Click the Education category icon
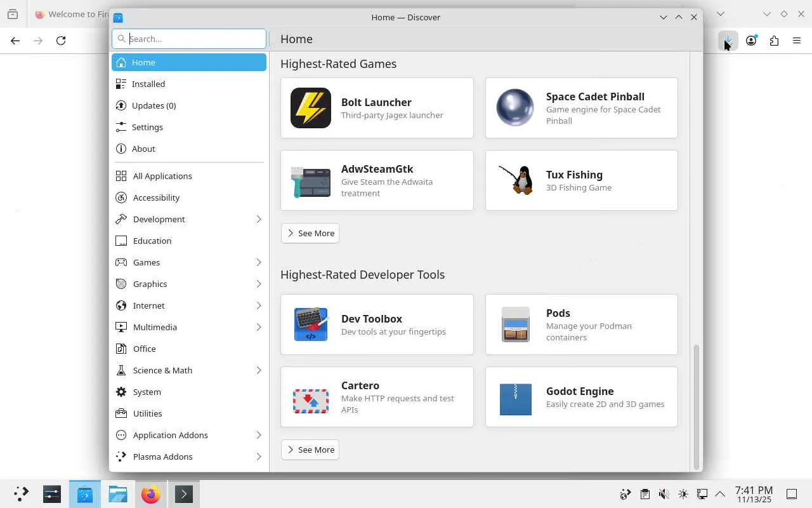Viewport: 812px width, 508px height. [121, 241]
